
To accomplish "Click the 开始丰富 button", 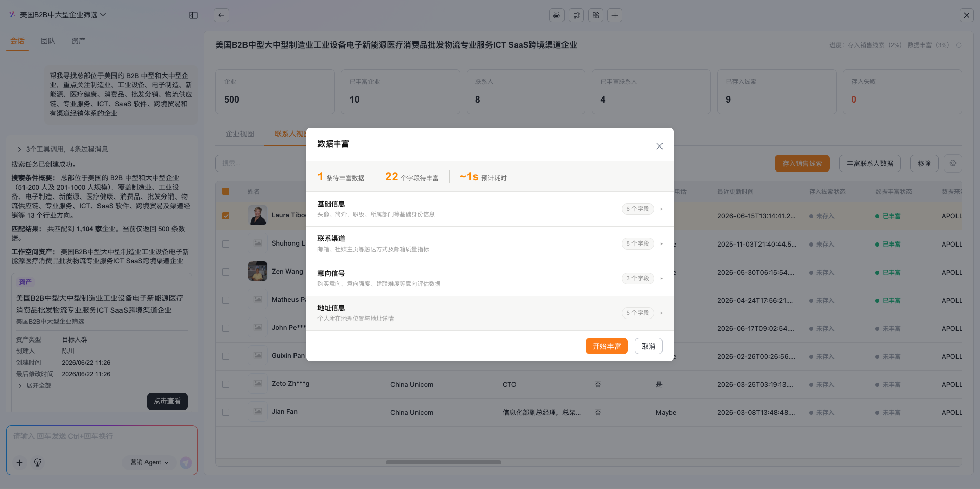I will coord(607,346).
